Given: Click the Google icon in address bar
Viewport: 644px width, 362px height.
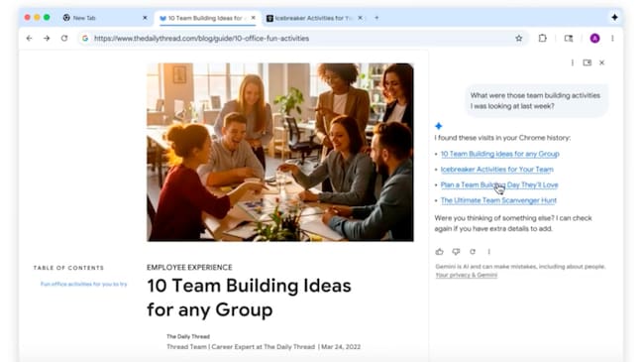Looking at the screenshot, I should click(x=85, y=39).
